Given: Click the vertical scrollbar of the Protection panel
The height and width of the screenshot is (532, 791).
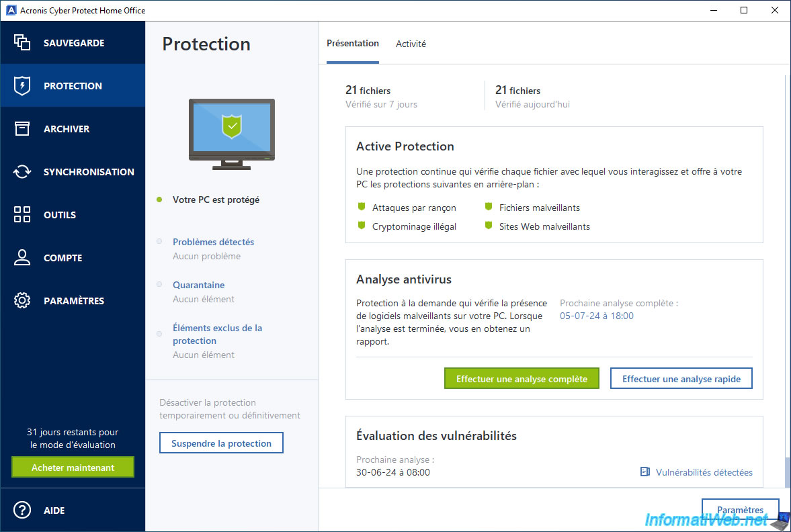Looking at the screenshot, I should coord(788,472).
